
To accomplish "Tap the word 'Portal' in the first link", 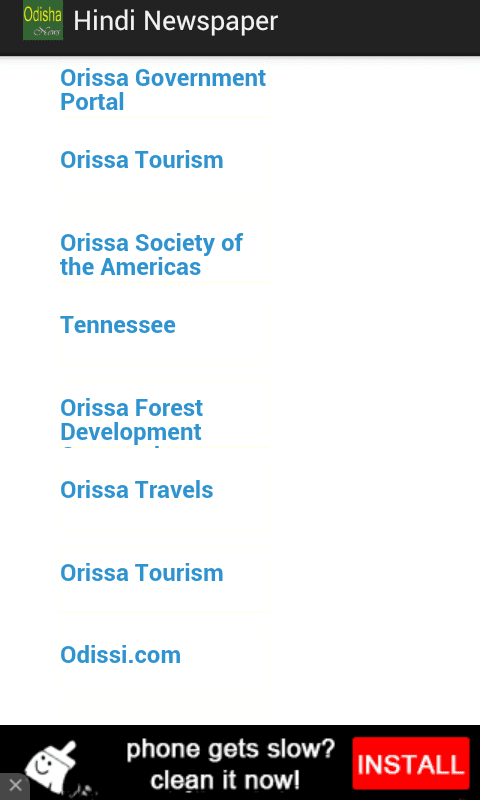I will coord(92,103).
